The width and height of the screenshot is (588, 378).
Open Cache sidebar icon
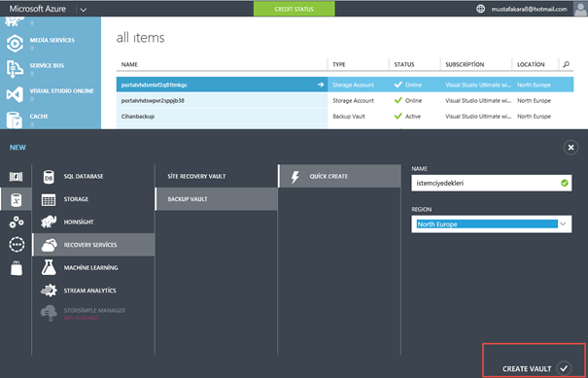click(15, 120)
